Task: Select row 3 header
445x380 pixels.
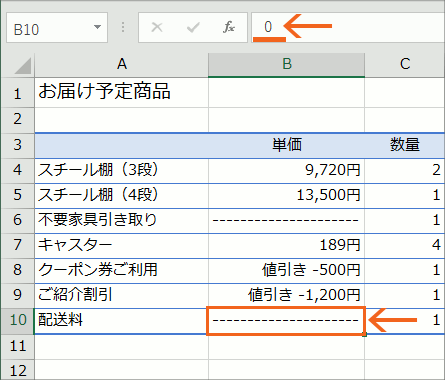Action: pyautogui.click(x=17, y=145)
